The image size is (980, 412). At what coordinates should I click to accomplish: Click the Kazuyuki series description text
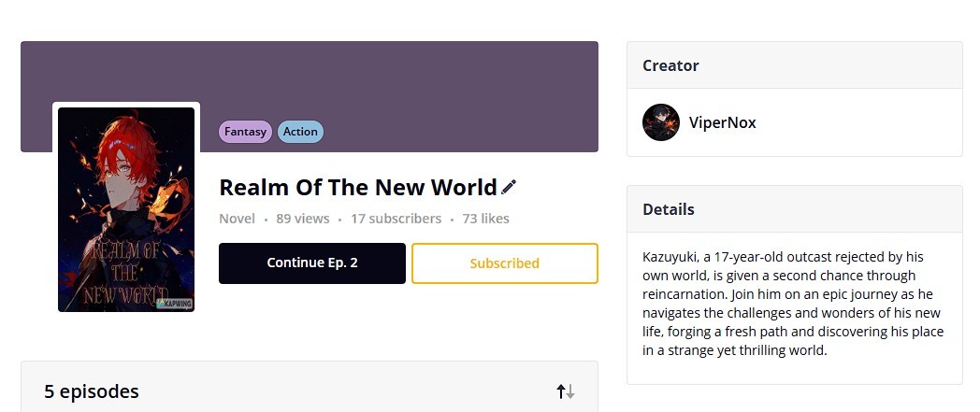click(793, 304)
